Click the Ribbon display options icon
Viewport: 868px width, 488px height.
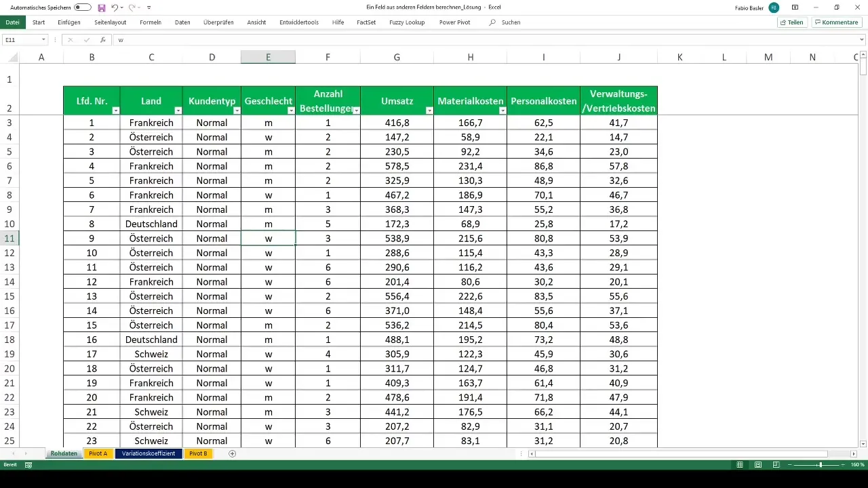(795, 7)
